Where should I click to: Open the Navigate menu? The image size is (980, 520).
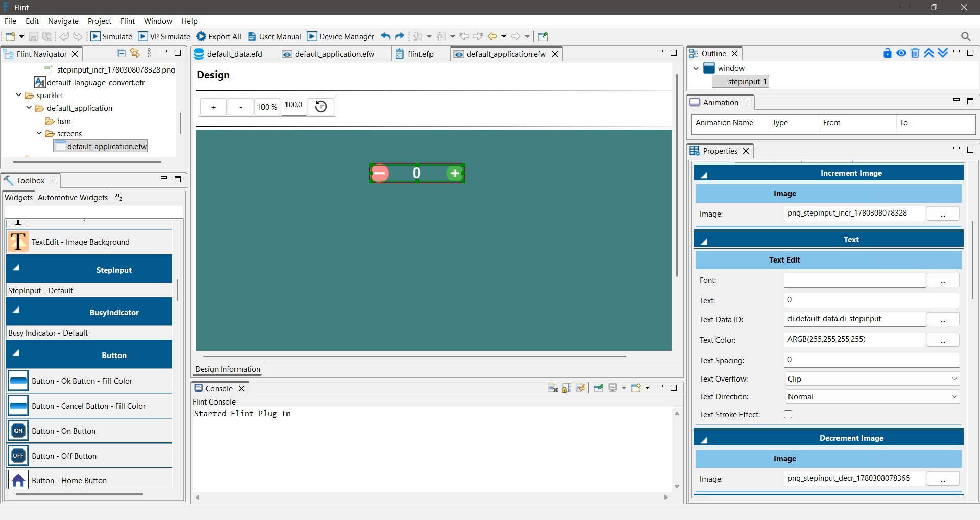(63, 21)
